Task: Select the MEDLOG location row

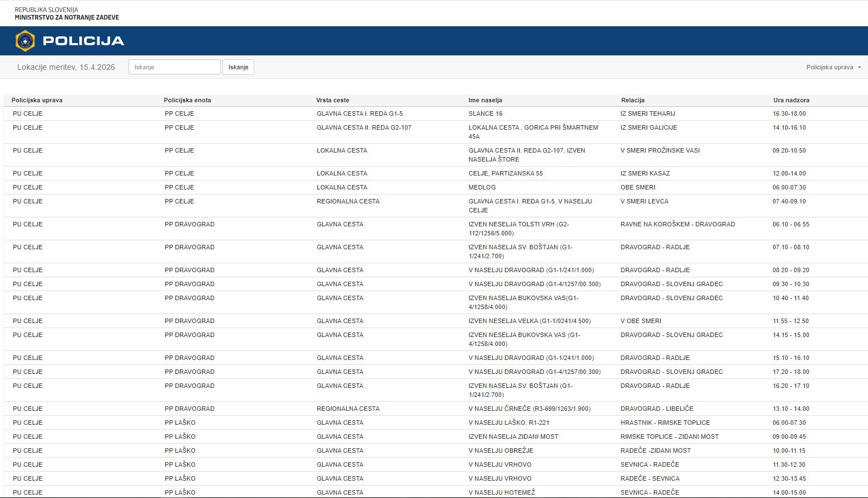Action: pos(482,187)
